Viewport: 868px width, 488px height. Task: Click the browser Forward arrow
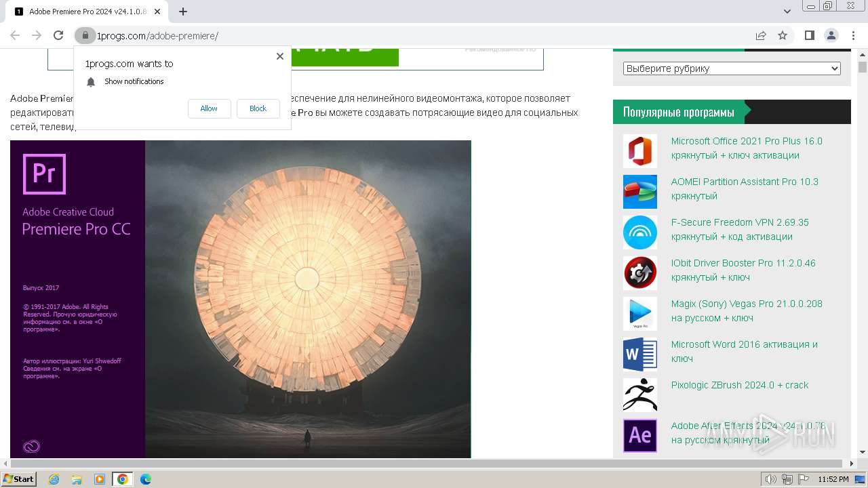coord(37,35)
